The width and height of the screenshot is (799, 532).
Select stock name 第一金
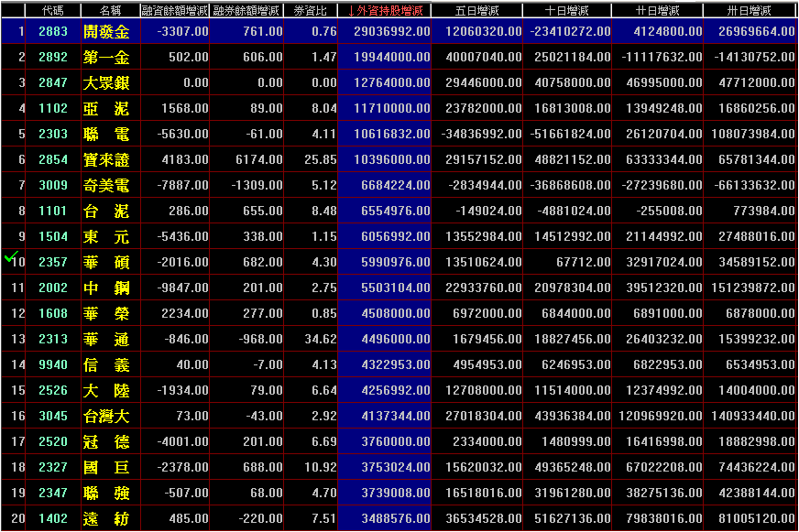coord(106,57)
